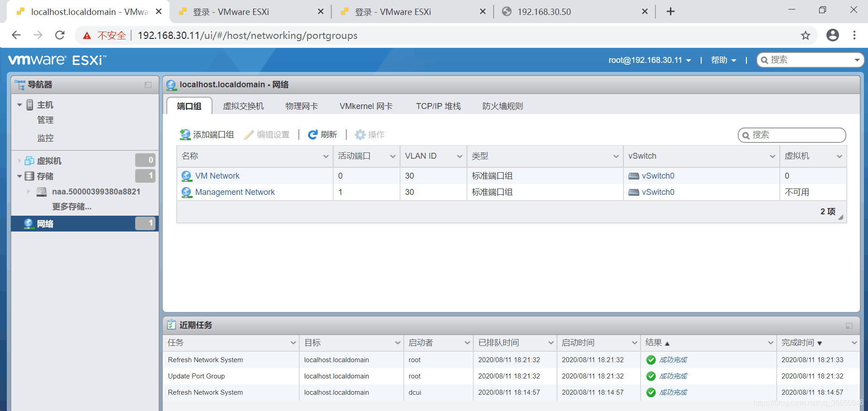The image size is (868, 411).
Task: Minimize the Navigator panel
Action: click(x=148, y=85)
